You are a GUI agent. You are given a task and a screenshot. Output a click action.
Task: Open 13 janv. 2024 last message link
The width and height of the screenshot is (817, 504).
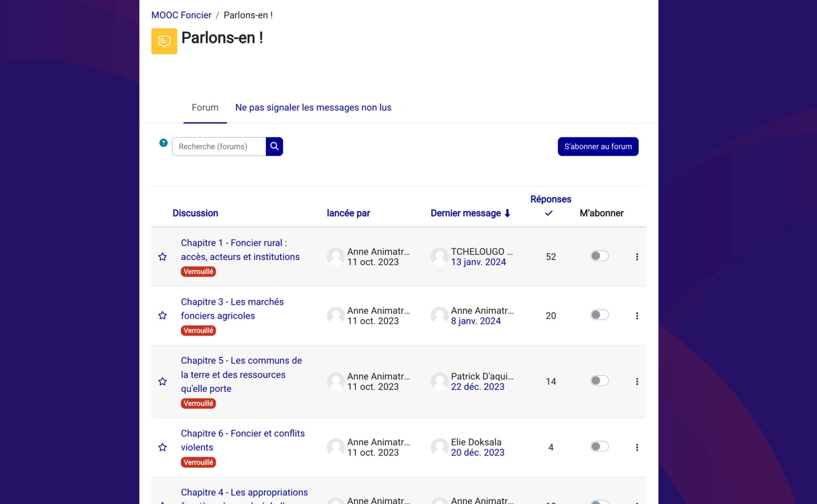pos(478,262)
